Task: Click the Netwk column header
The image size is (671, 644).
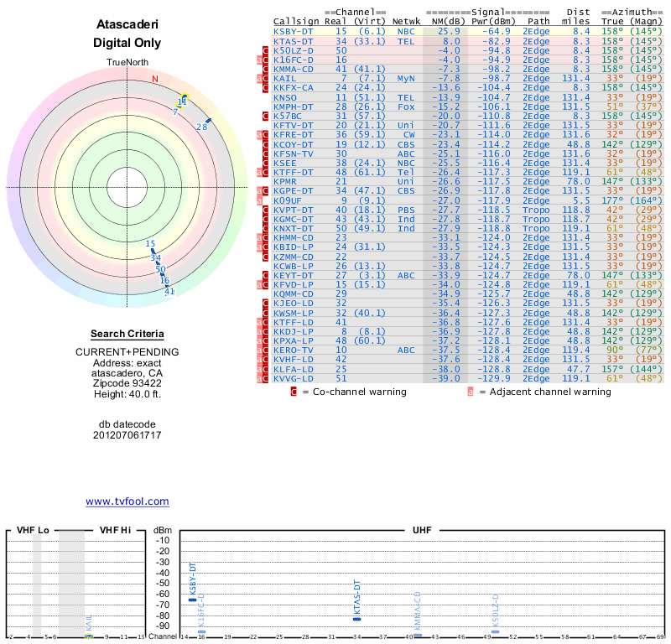Action: pos(406,21)
